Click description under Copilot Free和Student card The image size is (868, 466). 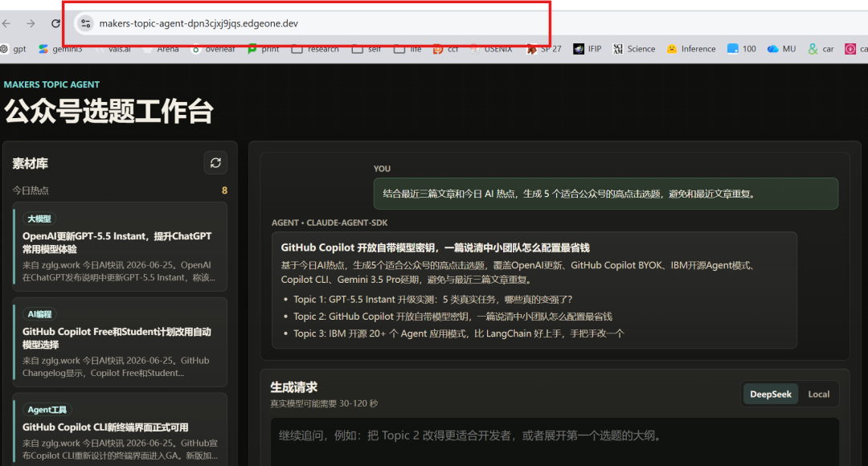point(116,367)
